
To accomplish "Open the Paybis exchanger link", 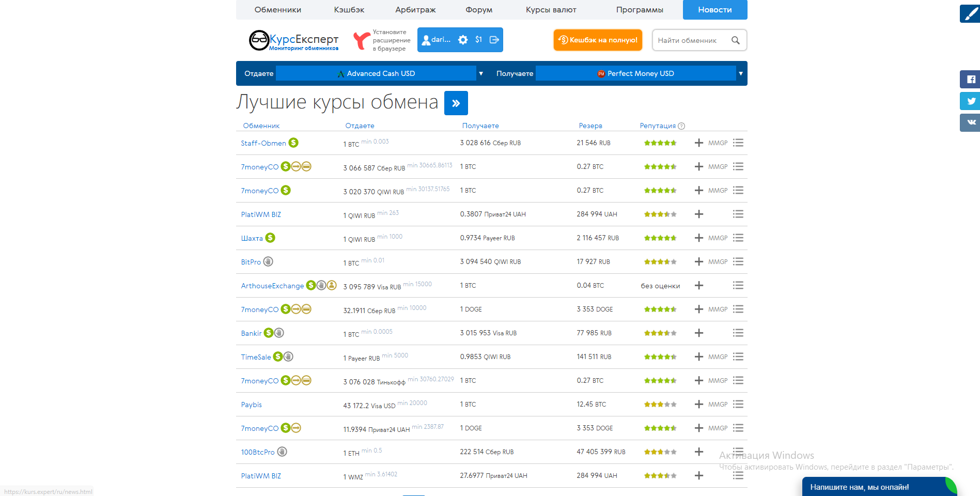I will [x=251, y=405].
